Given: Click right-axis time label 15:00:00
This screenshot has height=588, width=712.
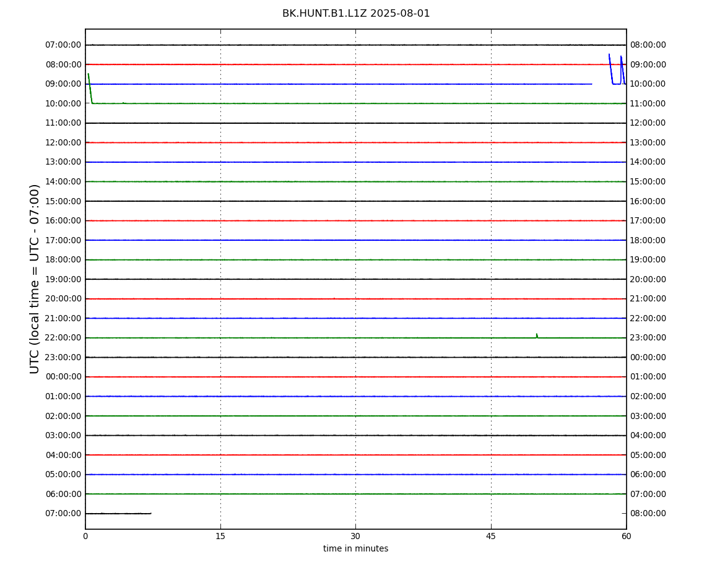Looking at the screenshot, I should click(648, 181).
